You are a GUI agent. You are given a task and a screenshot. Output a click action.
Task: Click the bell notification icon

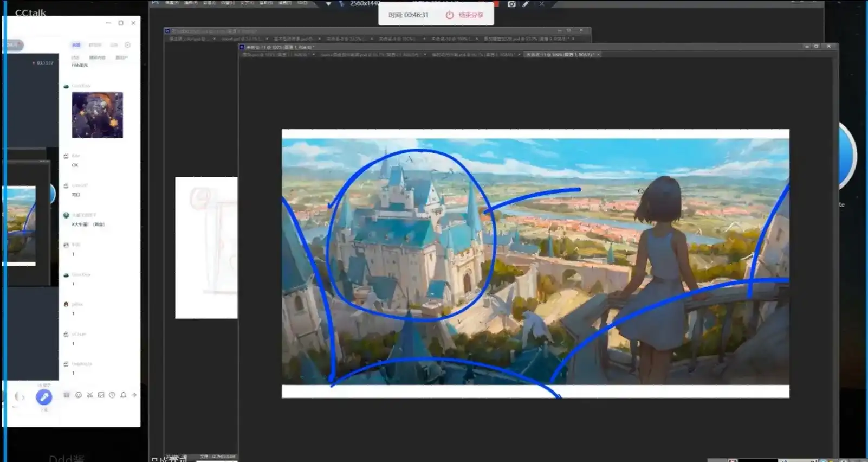[x=124, y=395]
